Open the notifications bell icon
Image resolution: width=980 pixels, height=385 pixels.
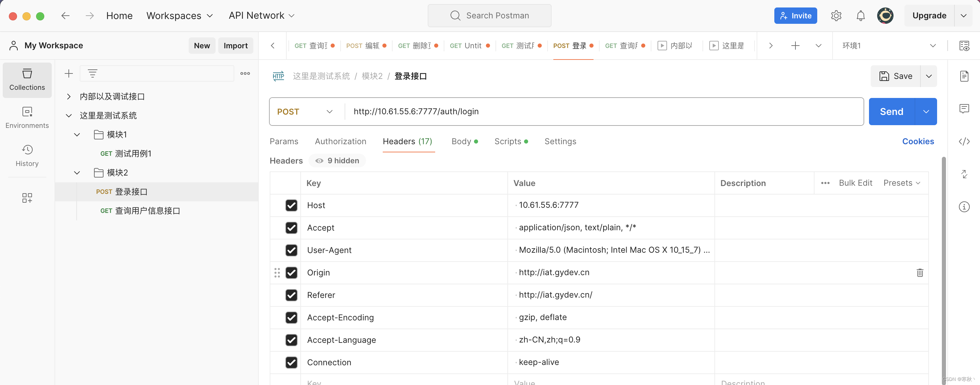[860, 16]
